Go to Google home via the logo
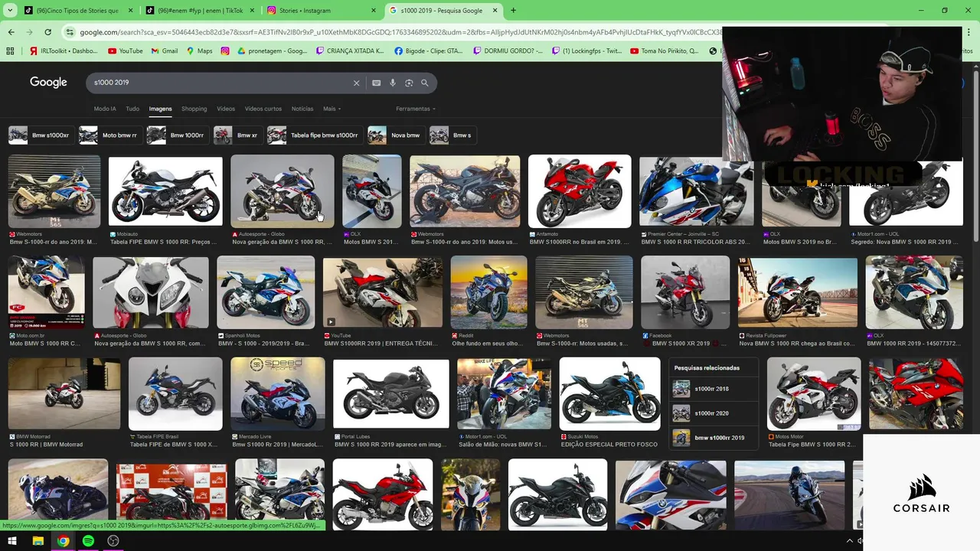Image resolution: width=980 pixels, height=551 pixels. (48, 82)
